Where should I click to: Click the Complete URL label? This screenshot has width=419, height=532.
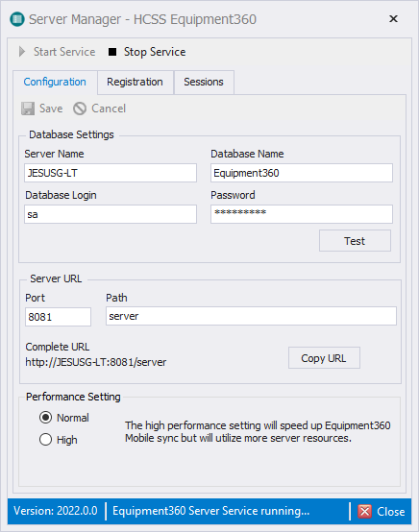[x=58, y=347]
